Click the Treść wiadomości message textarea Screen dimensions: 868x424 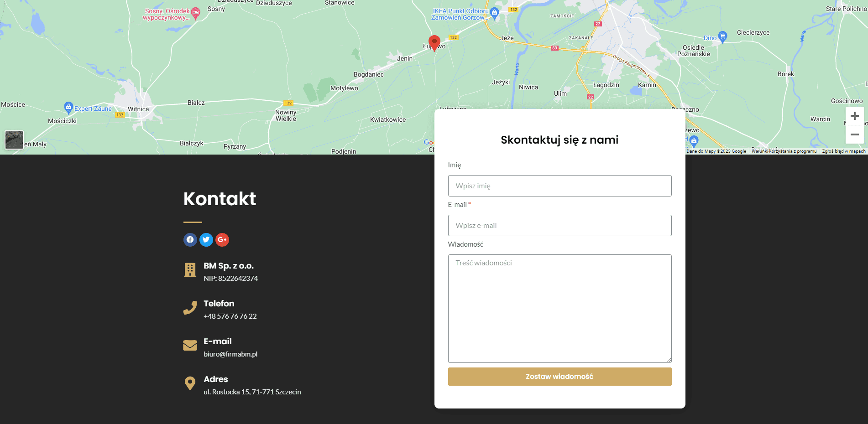point(559,308)
